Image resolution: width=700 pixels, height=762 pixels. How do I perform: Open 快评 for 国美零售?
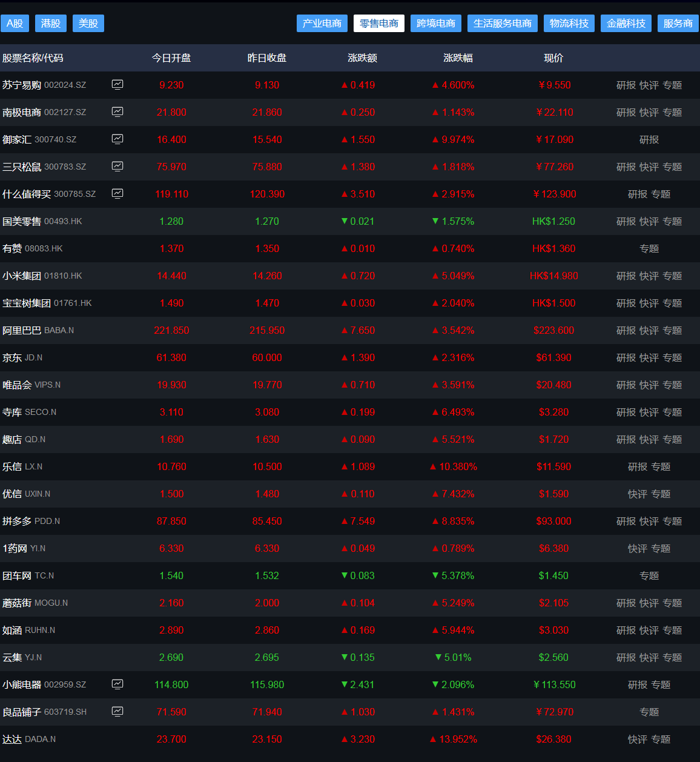pyautogui.click(x=649, y=222)
